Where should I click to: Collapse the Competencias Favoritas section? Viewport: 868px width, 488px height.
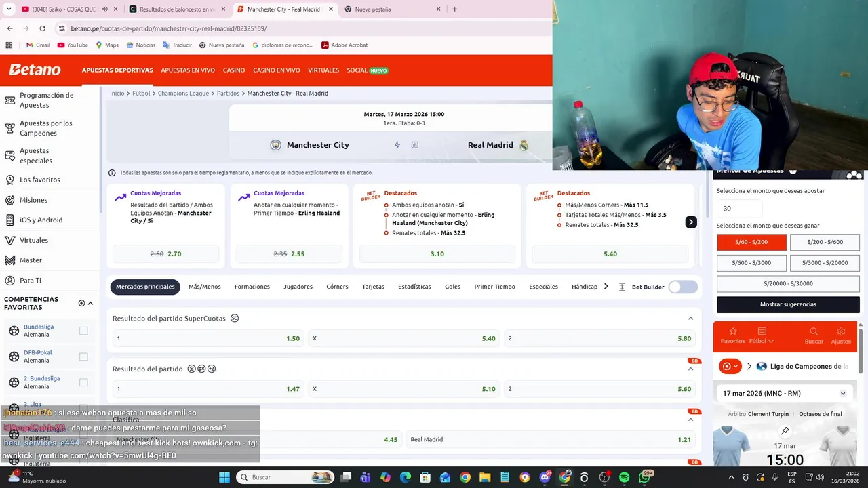(90, 303)
